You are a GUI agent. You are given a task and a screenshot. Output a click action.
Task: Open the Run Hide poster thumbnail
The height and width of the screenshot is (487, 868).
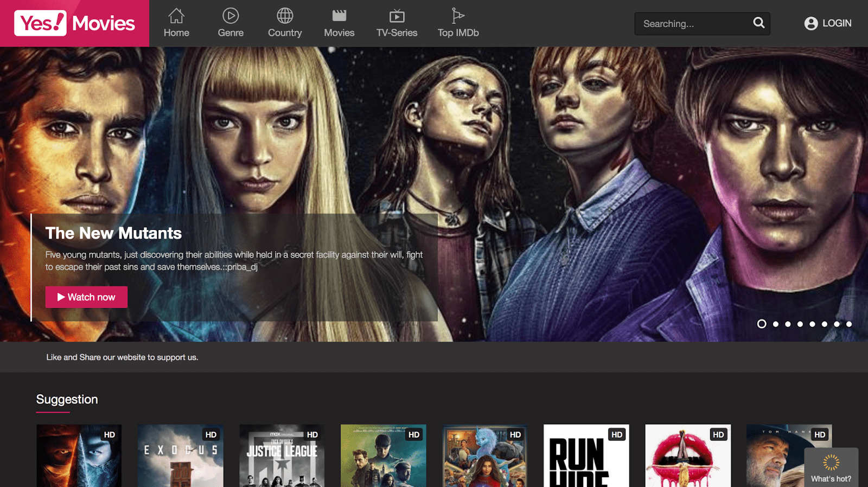586,456
